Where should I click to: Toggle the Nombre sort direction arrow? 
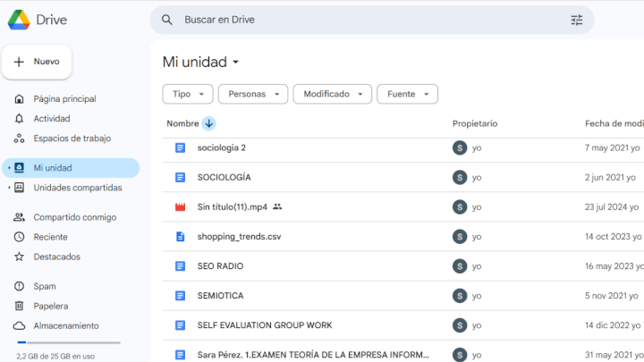208,123
